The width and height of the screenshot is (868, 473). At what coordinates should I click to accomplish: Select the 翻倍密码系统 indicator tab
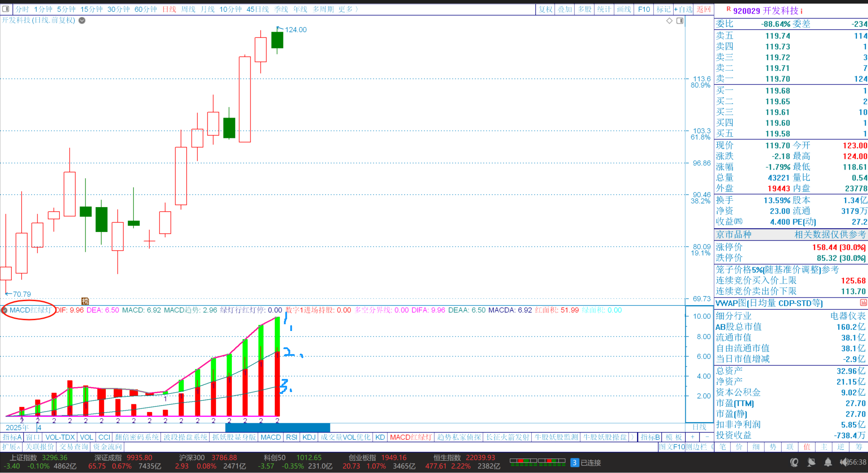pyautogui.click(x=137, y=437)
